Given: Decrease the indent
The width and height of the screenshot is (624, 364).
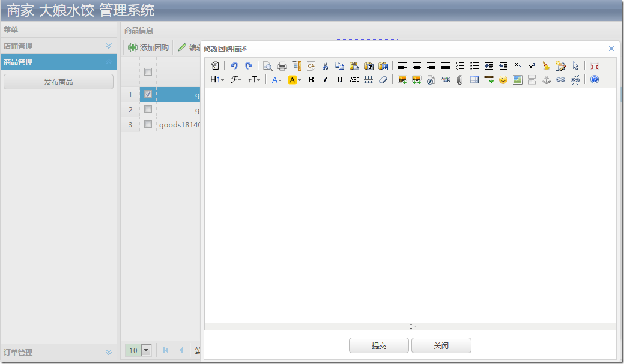Looking at the screenshot, I should tap(503, 66).
